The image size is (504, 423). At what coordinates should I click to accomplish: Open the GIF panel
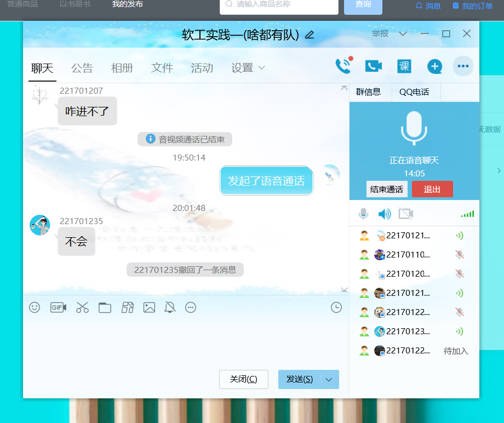point(58,307)
